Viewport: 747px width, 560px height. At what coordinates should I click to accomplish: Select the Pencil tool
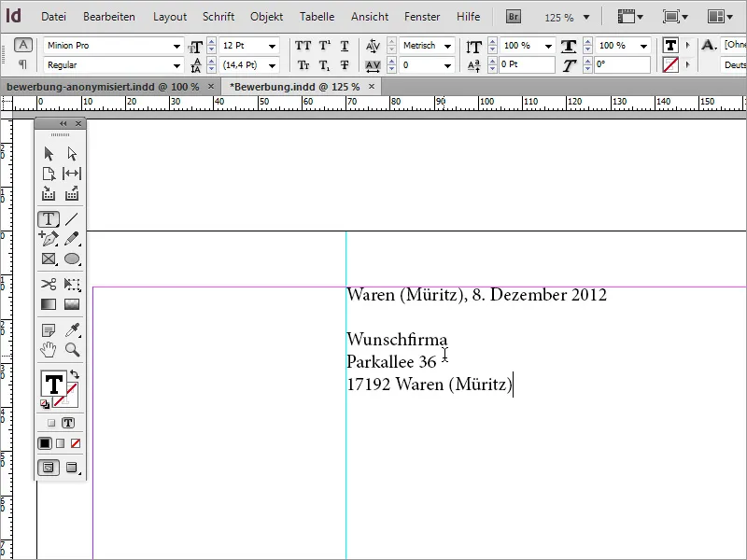pos(72,238)
